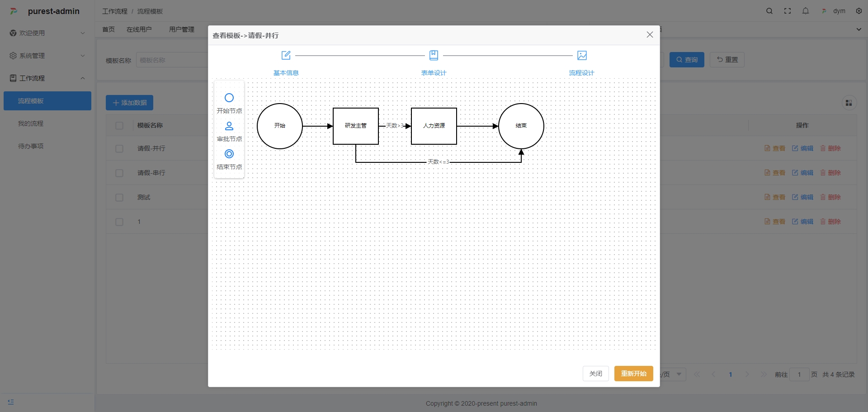The image size is (868, 412).
Task: Select the 审批节点 person icon
Action: click(x=229, y=126)
